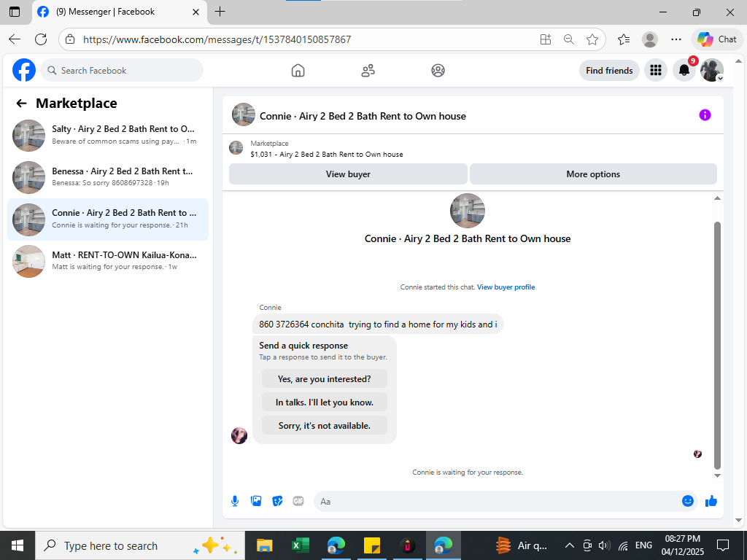Select the Messenger | Facebook tab
Screen dimensions: 747x560
coord(119,12)
